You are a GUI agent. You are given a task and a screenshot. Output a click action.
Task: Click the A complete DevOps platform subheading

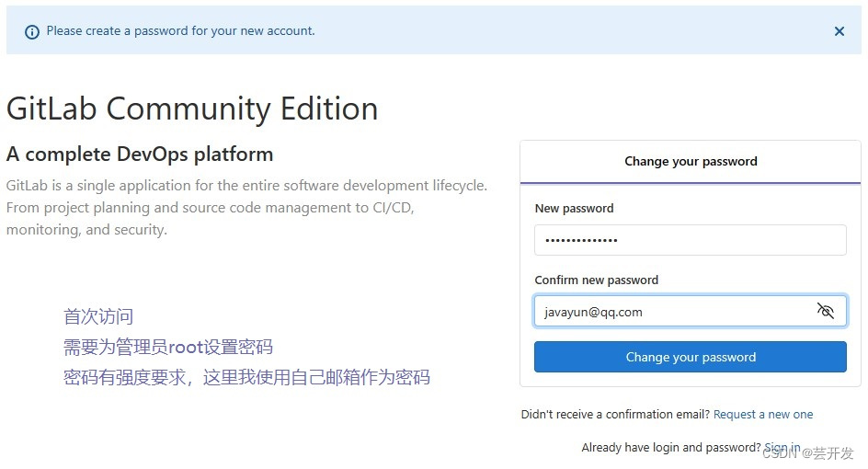140,154
